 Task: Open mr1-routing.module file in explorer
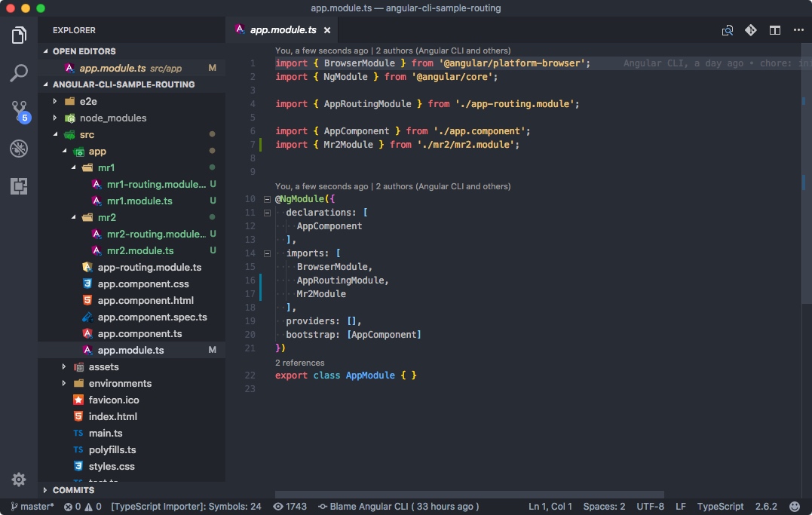(x=131, y=184)
